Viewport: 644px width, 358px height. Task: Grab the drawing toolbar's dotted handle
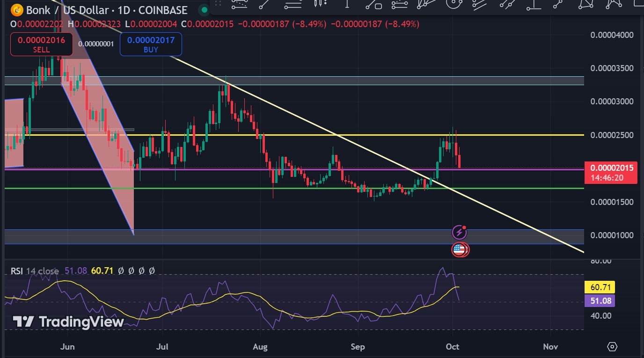tap(218, 3)
